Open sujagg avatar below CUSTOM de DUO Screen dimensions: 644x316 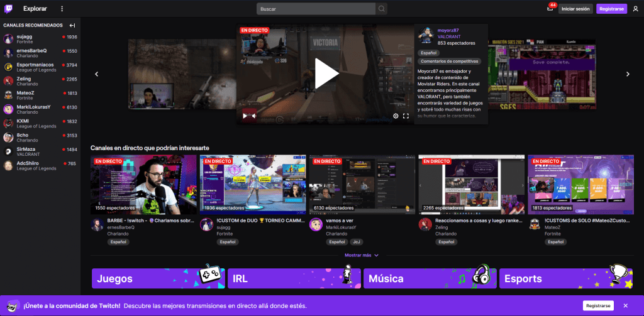(206, 224)
